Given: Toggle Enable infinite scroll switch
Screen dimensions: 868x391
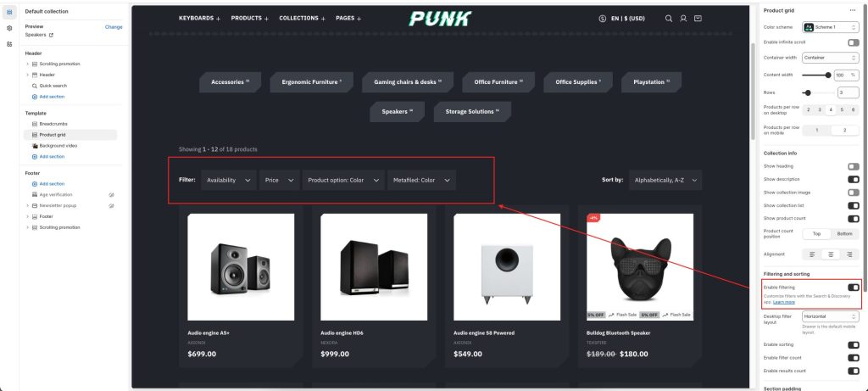Looking at the screenshot, I should pyautogui.click(x=853, y=42).
